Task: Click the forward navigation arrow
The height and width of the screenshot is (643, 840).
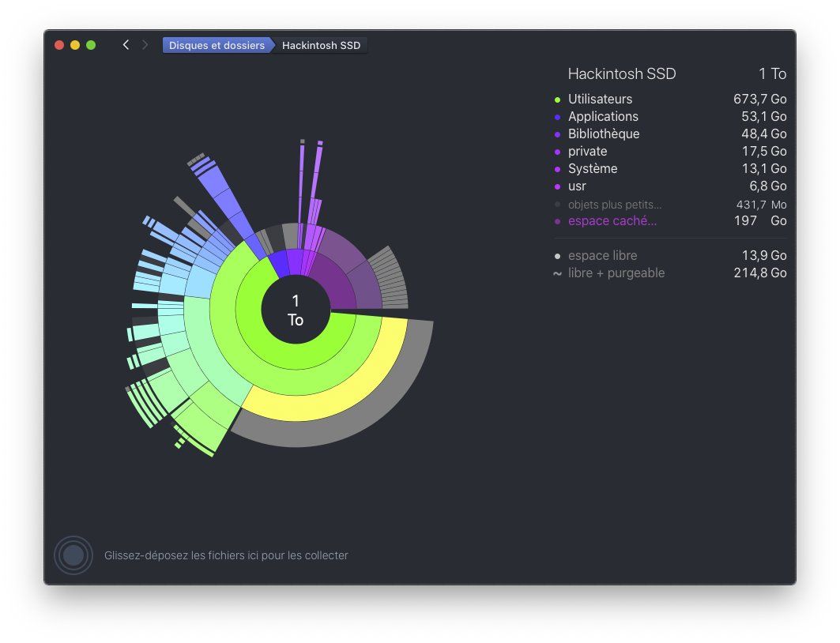Action: 145,45
